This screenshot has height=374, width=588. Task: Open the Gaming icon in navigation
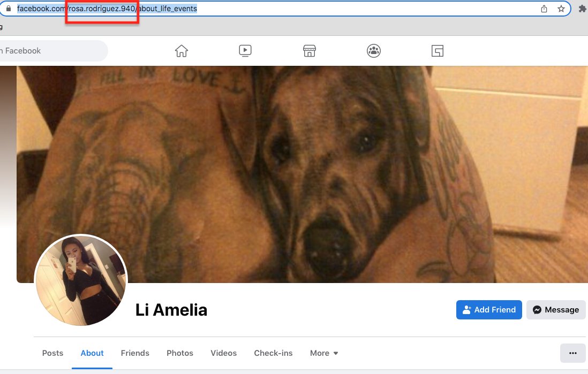tap(437, 51)
